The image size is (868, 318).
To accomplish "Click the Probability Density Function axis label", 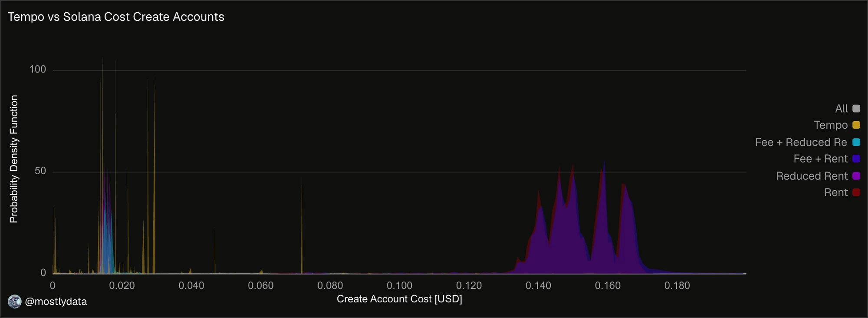I will [x=14, y=159].
